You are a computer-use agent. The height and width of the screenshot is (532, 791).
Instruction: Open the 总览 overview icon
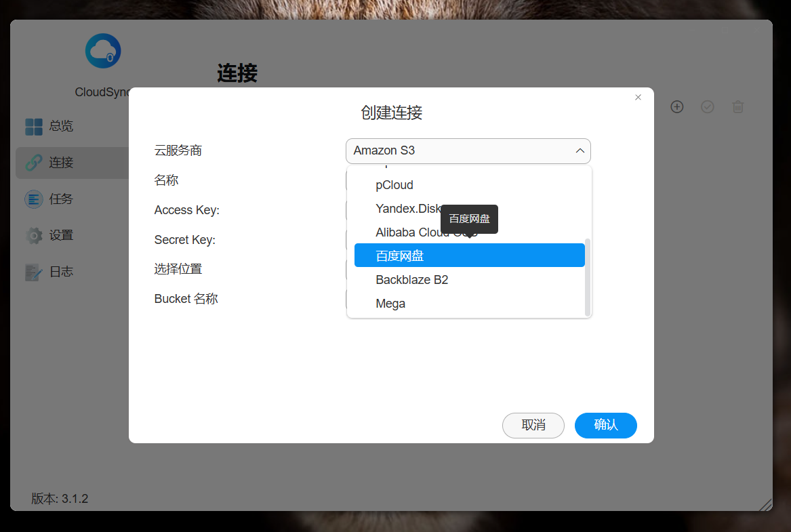(34, 127)
